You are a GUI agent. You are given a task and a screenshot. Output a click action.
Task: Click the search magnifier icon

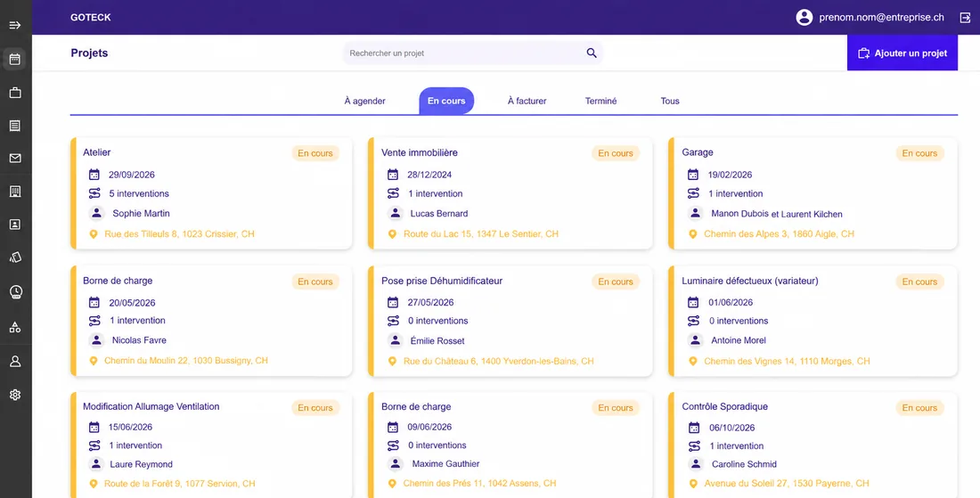click(592, 53)
